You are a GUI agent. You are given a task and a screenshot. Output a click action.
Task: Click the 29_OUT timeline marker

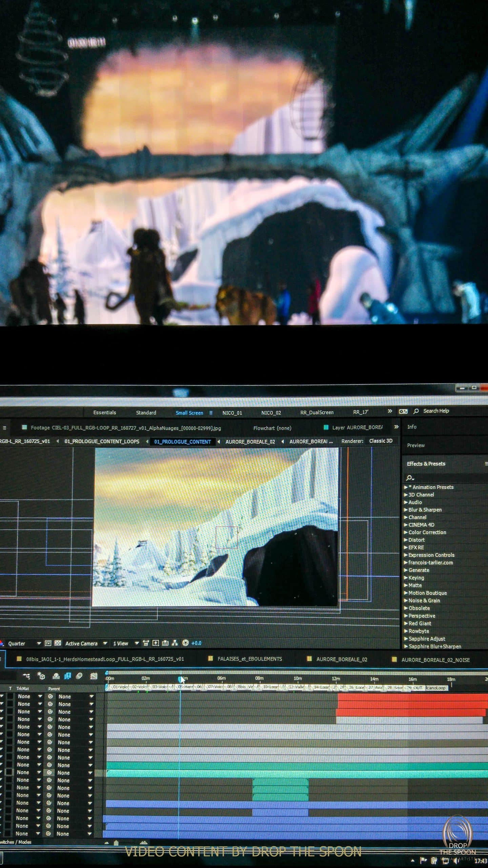tap(415, 688)
